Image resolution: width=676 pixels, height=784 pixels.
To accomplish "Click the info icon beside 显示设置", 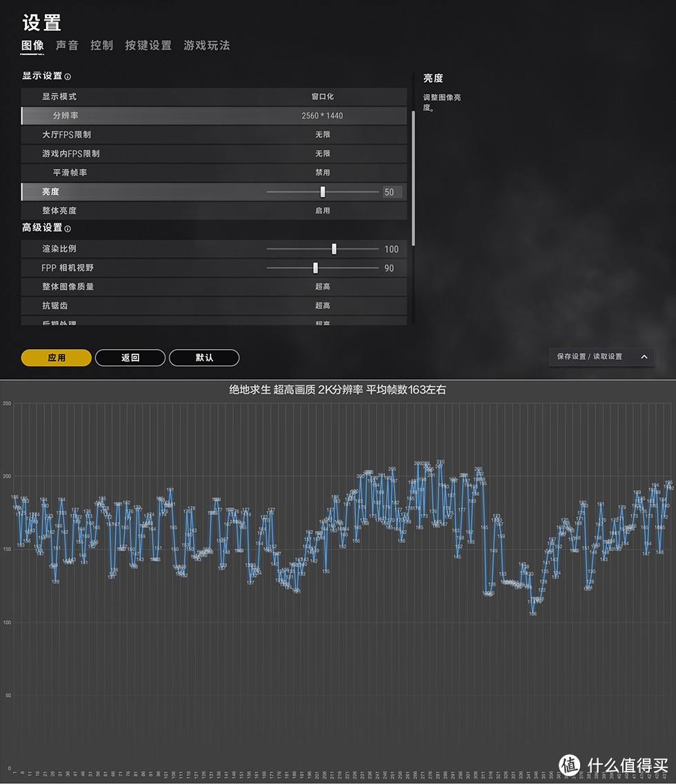I will point(68,77).
